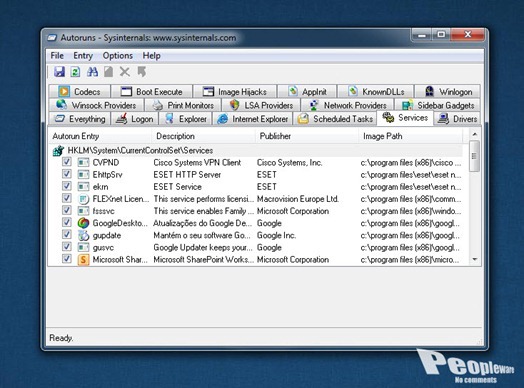This screenshot has height=388, width=524.
Task: Uncheck the gupdate entry checkbox
Action: (x=67, y=234)
